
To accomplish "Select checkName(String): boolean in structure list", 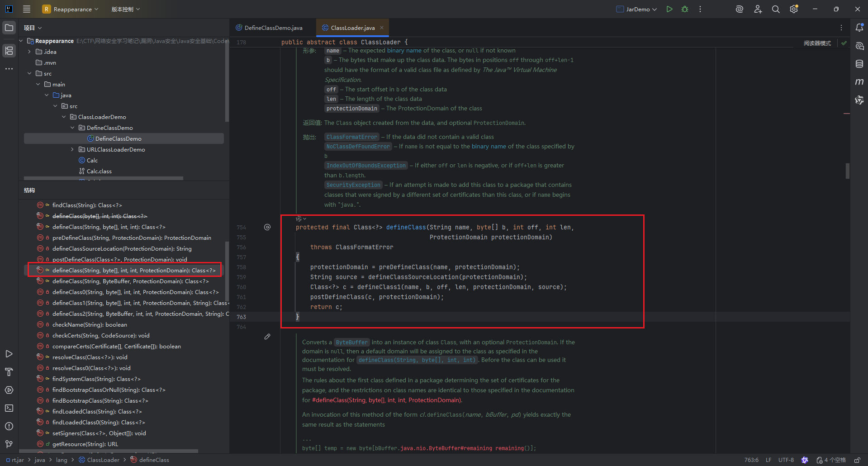I will [90, 325].
